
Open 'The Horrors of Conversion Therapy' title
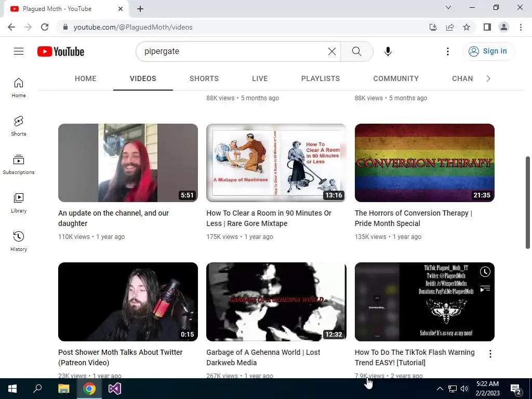click(413, 218)
